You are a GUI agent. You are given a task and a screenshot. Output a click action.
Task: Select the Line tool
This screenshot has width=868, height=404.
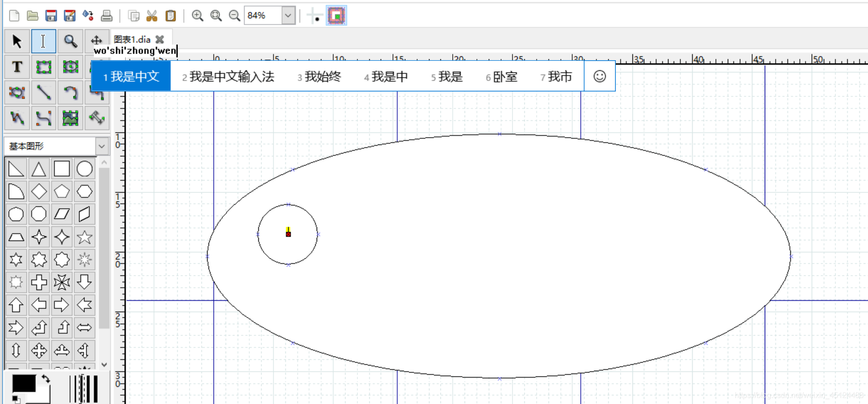44,92
